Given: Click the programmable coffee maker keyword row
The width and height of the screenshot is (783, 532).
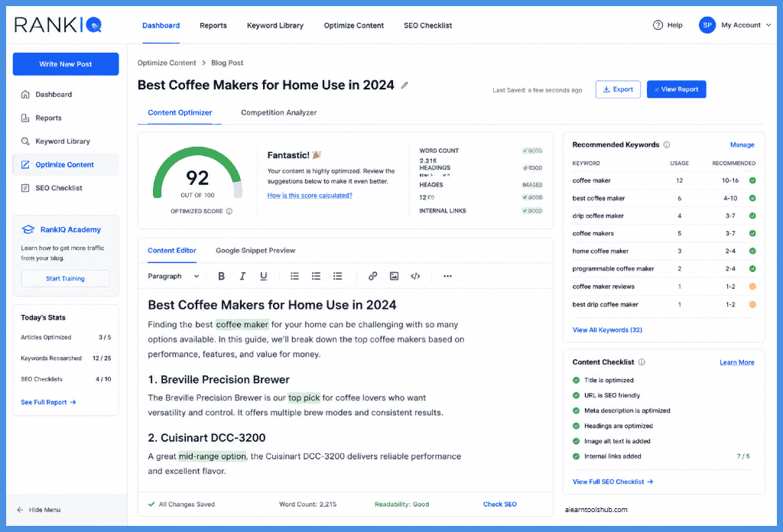Looking at the screenshot, I should coord(664,268).
